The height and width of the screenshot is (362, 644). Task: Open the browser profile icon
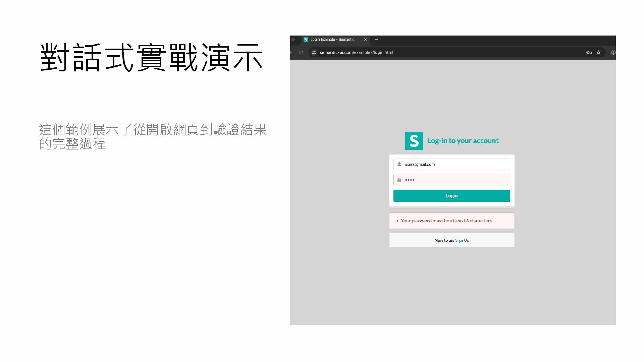pos(613,52)
